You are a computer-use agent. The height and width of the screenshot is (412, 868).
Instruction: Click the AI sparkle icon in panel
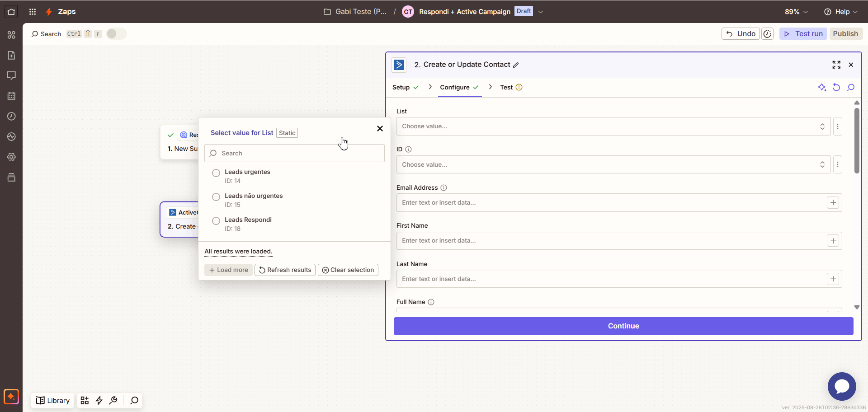coord(822,87)
